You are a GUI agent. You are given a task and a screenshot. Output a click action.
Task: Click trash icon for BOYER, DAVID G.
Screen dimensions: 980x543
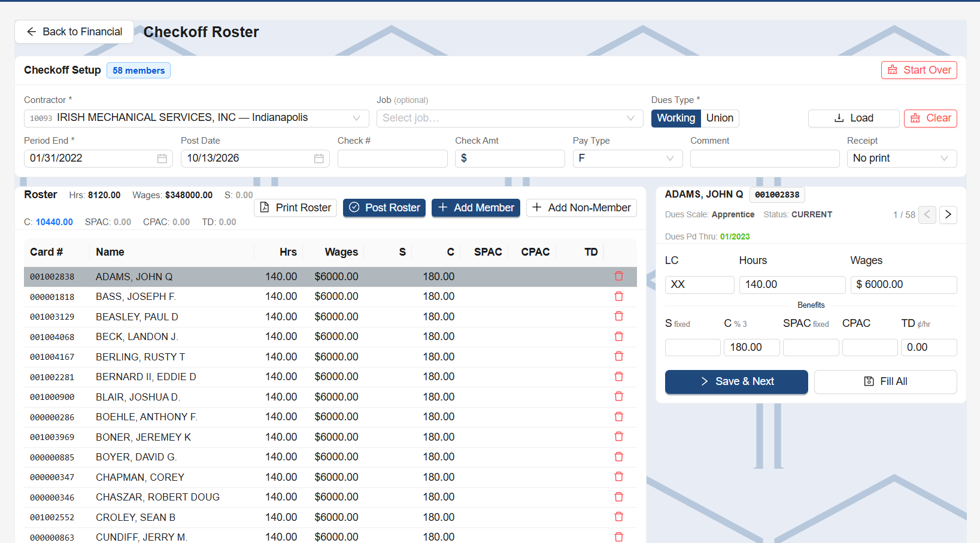pyautogui.click(x=619, y=457)
